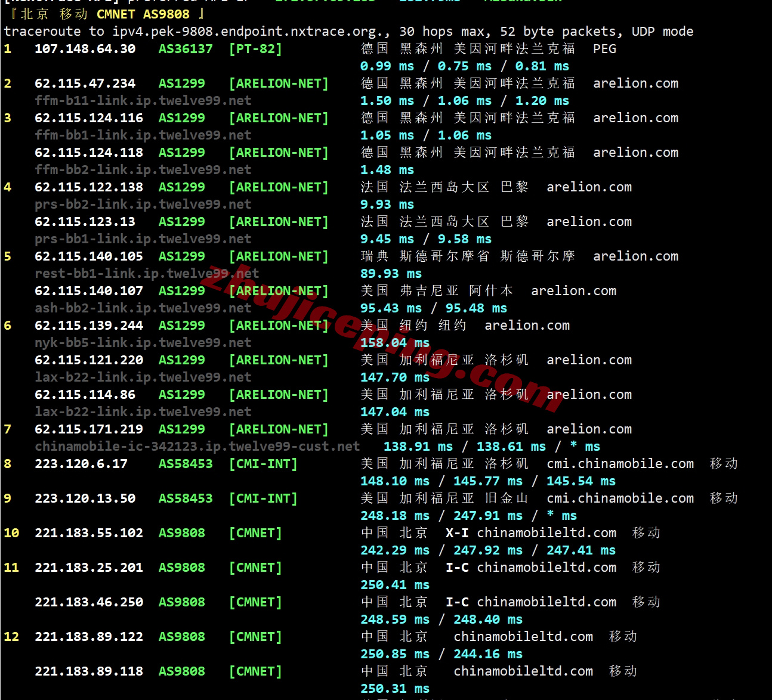772x700 pixels.
Task: Select the 148.10 ms latency value
Action: pyautogui.click(x=395, y=481)
